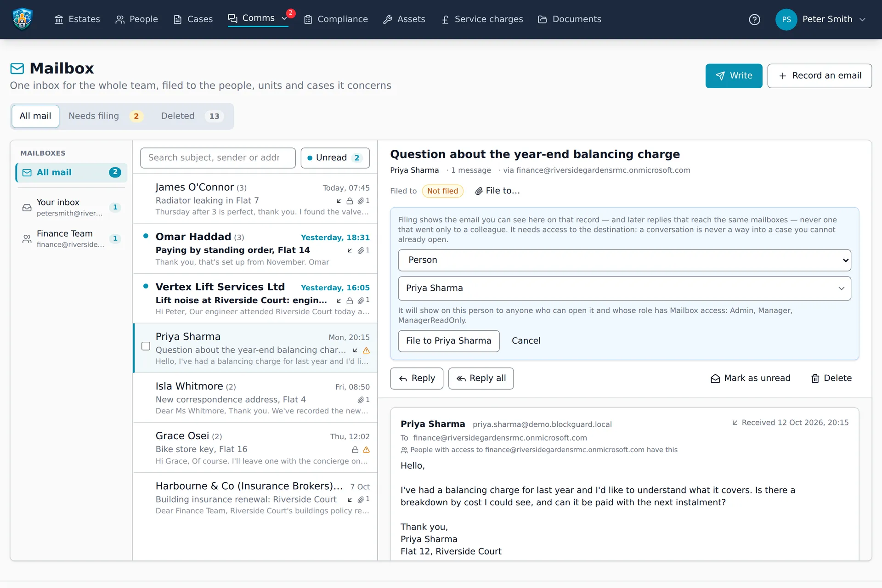Viewport: 882px width, 588px height.
Task: Click the Mark as unread envelope icon
Action: tap(715, 379)
